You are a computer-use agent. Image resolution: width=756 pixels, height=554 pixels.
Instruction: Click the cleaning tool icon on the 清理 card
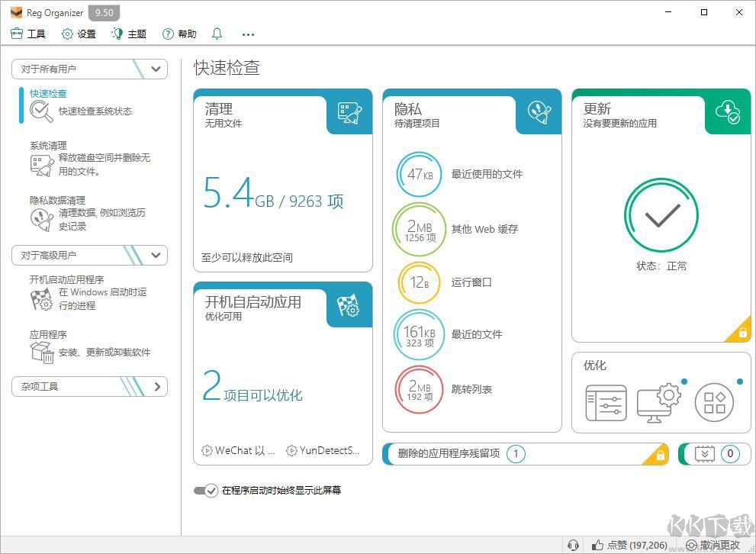pos(349,113)
